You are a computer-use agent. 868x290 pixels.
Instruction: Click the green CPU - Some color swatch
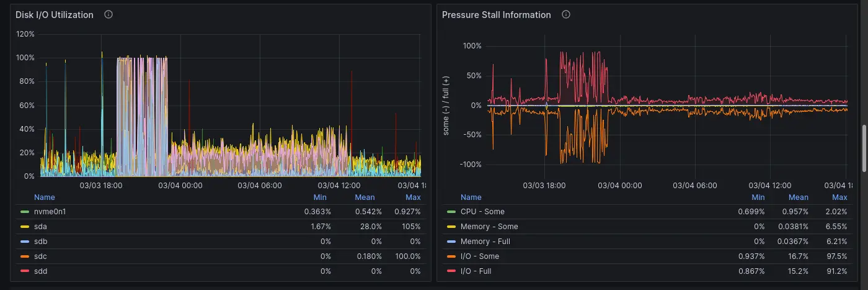click(451, 212)
